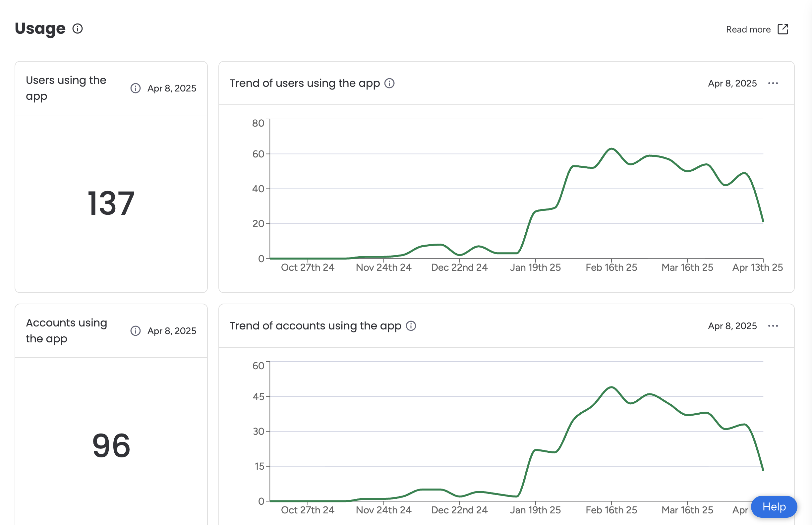Click the Apr 8, 2025 date on accounts trend card
This screenshot has width=812, height=525.
tap(732, 326)
